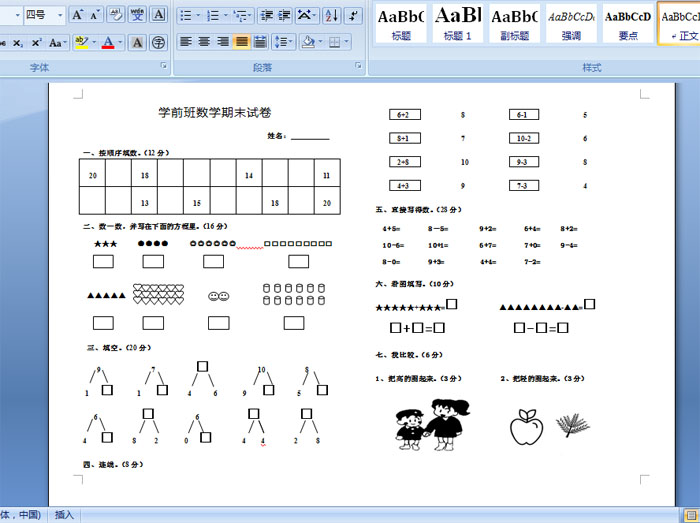Click the leaf picture
This screenshot has height=523, width=700.
point(573,425)
